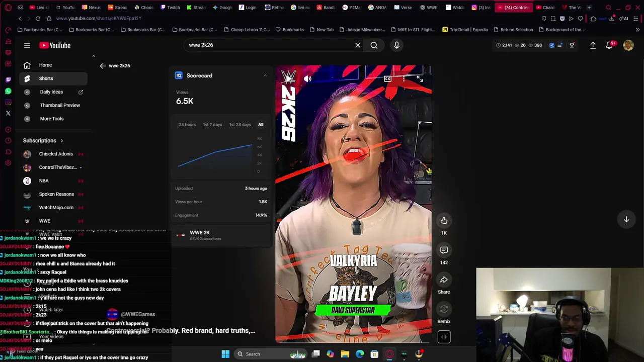The height and width of the screenshot is (362, 644).
Task: Expand the bookmarks bar overflow chevron
Action: 637,30
